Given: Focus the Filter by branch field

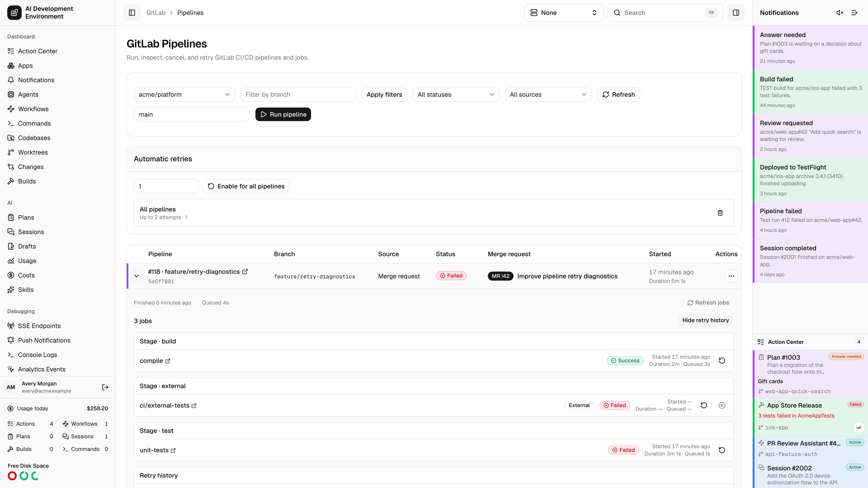Looking at the screenshot, I should pyautogui.click(x=298, y=95).
